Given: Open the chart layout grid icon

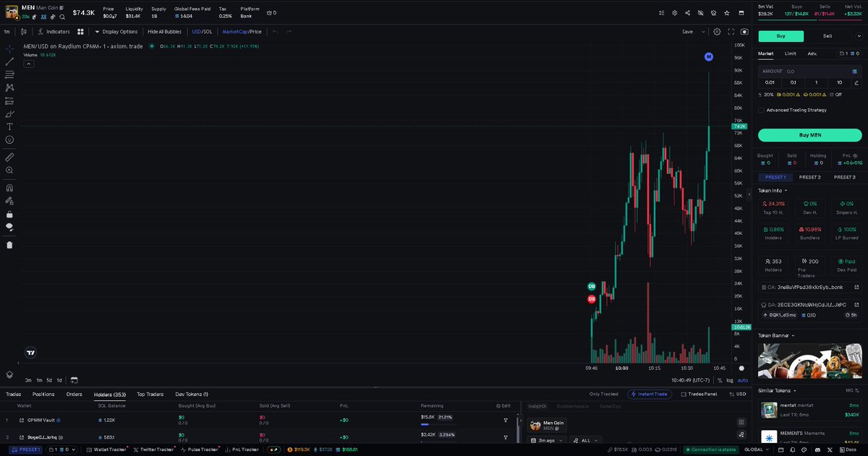Looking at the screenshot, I should pos(80,32).
